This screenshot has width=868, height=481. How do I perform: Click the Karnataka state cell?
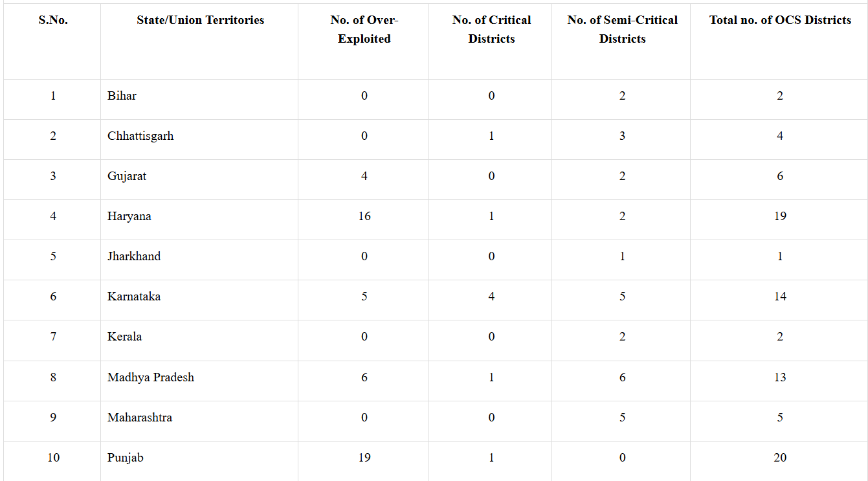point(134,296)
